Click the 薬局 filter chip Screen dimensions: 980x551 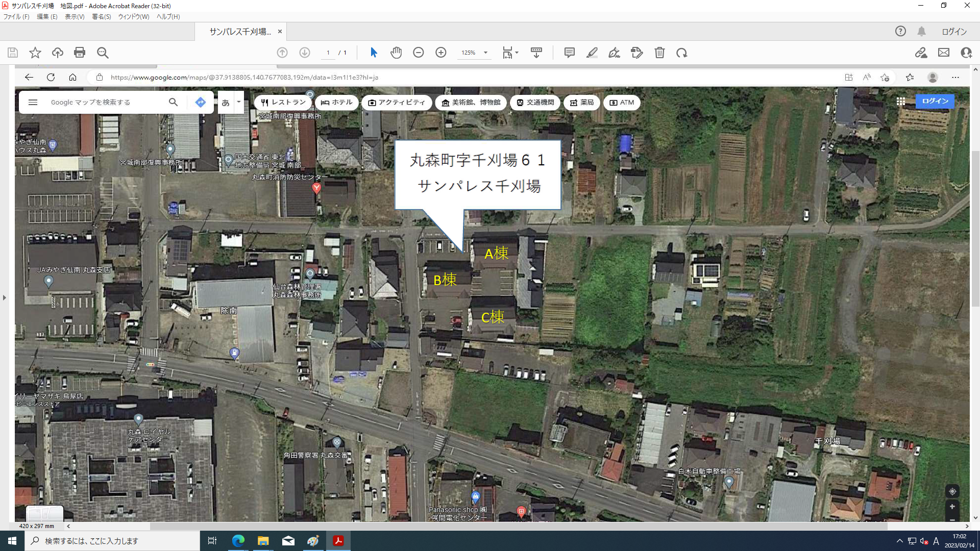[581, 103]
